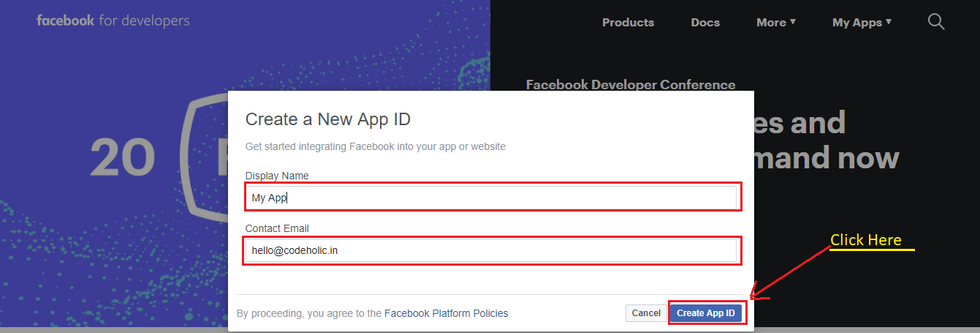Open the search magnifier icon

(x=936, y=21)
